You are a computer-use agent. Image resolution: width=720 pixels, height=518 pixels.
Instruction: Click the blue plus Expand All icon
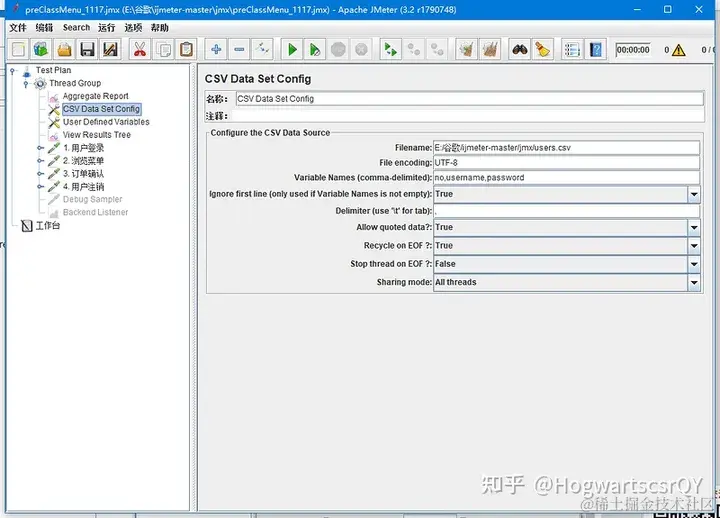(216, 50)
